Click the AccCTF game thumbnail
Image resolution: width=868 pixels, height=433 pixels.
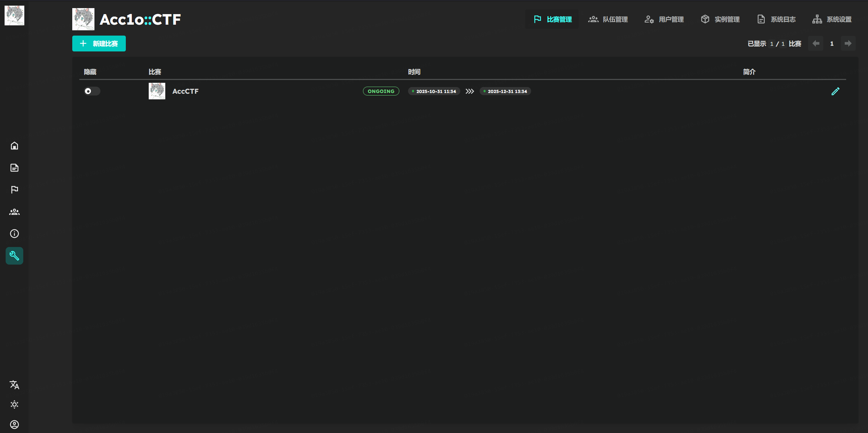[157, 91]
